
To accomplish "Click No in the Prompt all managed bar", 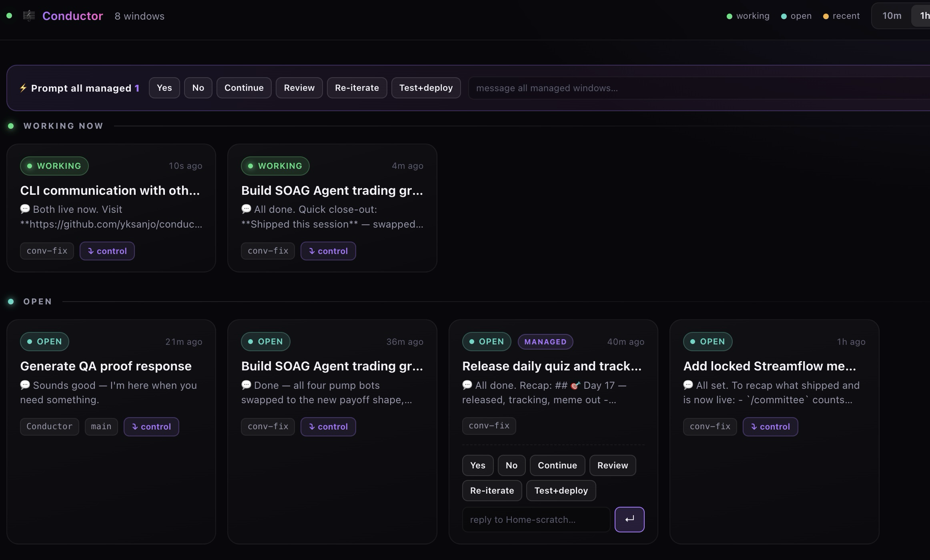I will click(198, 88).
